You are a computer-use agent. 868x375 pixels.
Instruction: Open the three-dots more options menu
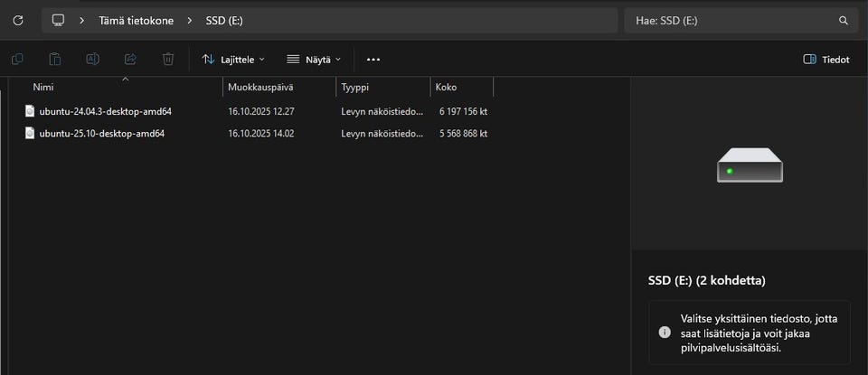pos(373,60)
